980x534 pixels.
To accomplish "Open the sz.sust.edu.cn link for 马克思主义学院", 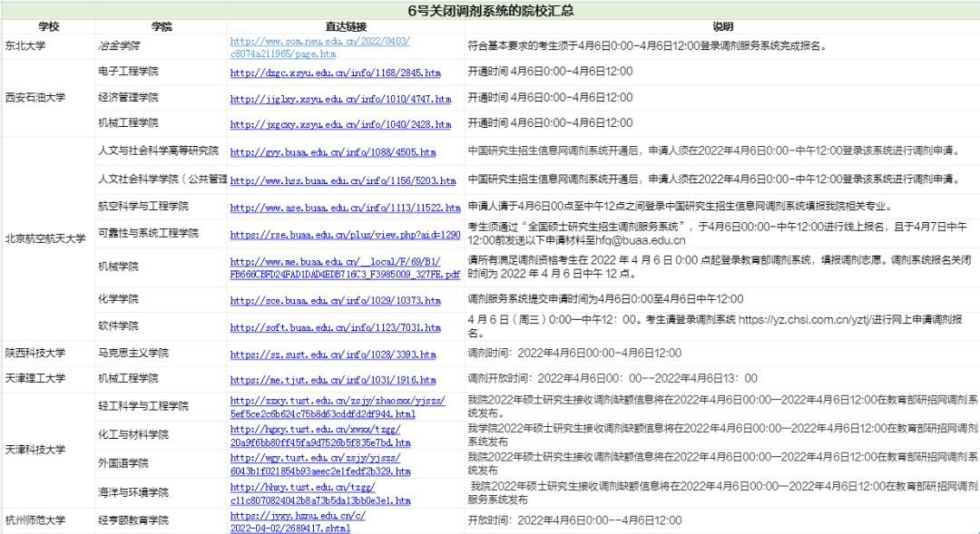I will [x=332, y=354].
